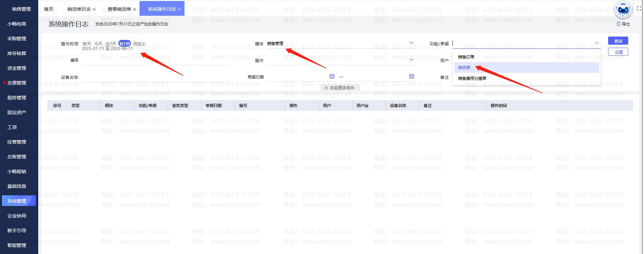The width and height of the screenshot is (644, 254).
Task: Open 总账管理 in the sidebar
Action: pos(17,157)
